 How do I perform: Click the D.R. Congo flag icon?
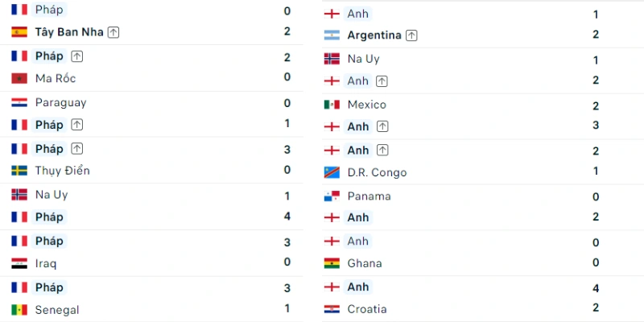pos(332,172)
